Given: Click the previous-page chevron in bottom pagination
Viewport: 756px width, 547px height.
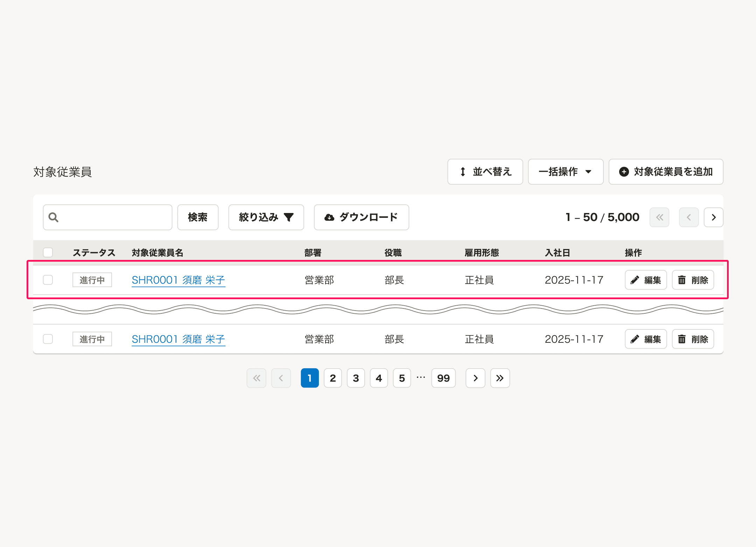Looking at the screenshot, I should coord(281,378).
